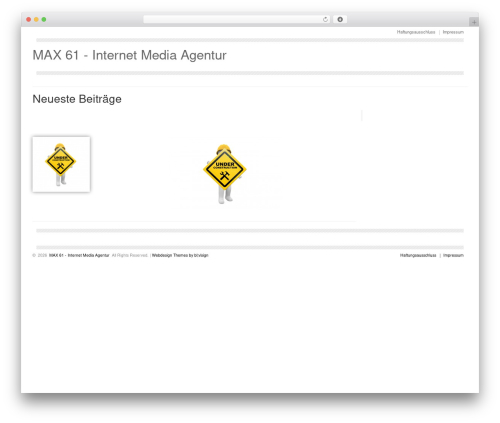Image resolution: width=500 pixels, height=423 pixels.
Task: Open the Impressum link in the footer
Action: [453, 255]
